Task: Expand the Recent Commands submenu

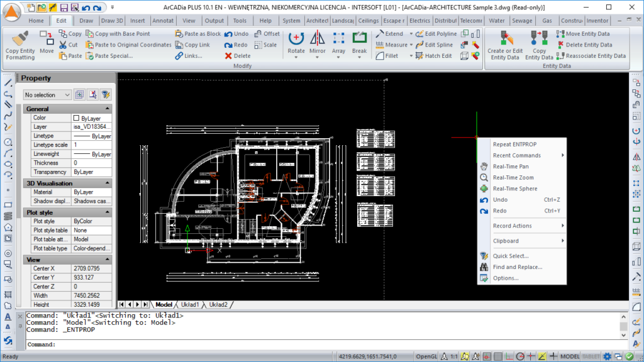Action: (x=518, y=155)
